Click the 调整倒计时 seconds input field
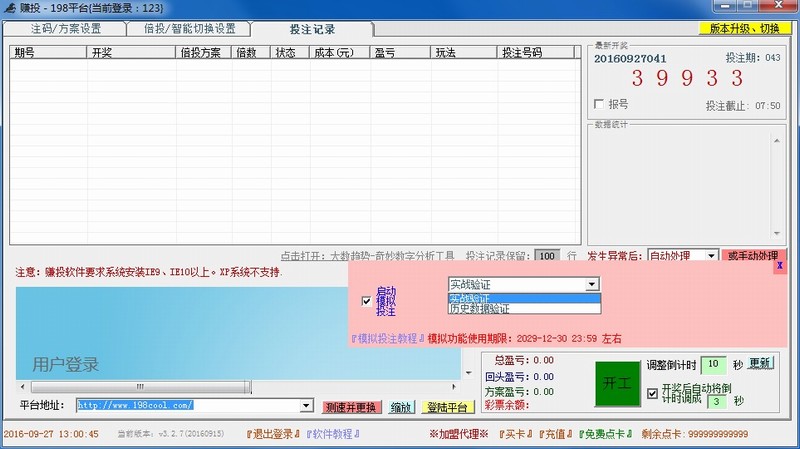Viewport: 800px width, 449px height. [713, 364]
